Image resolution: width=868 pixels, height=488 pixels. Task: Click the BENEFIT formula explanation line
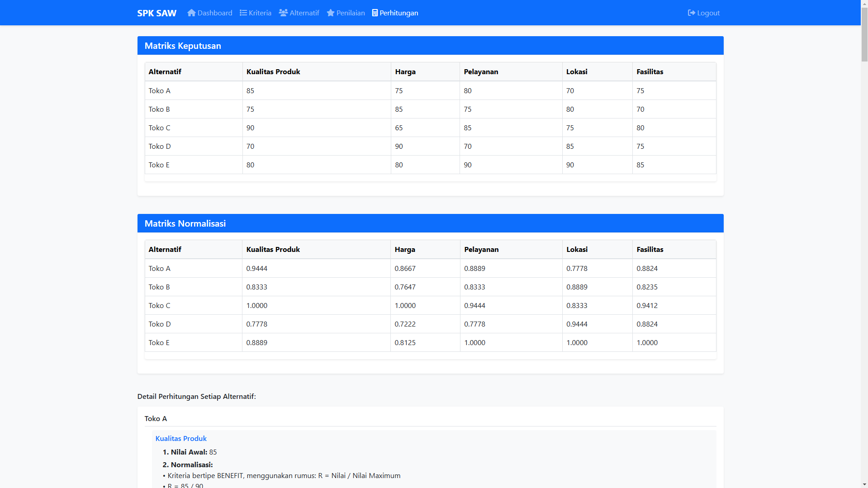(x=282, y=475)
